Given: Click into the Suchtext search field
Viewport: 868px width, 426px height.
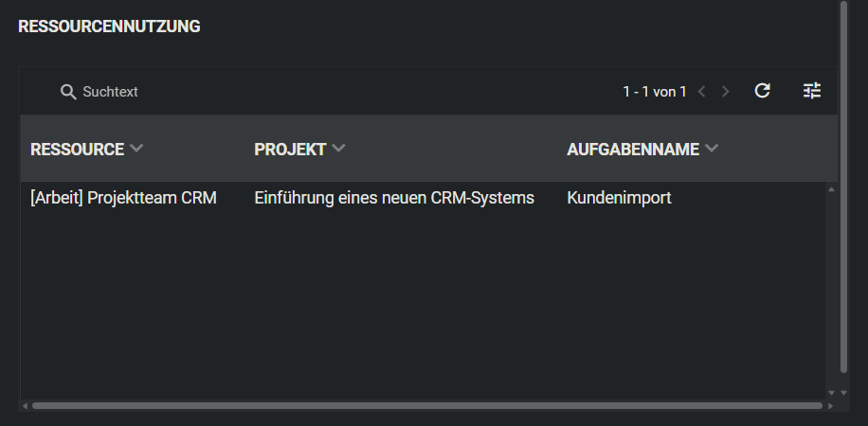Looking at the screenshot, I should [x=190, y=92].
